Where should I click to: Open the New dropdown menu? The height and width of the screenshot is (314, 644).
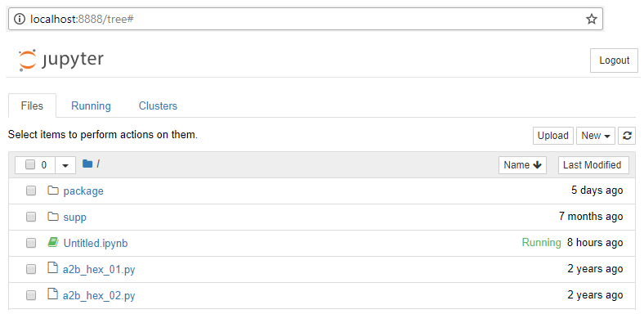596,136
